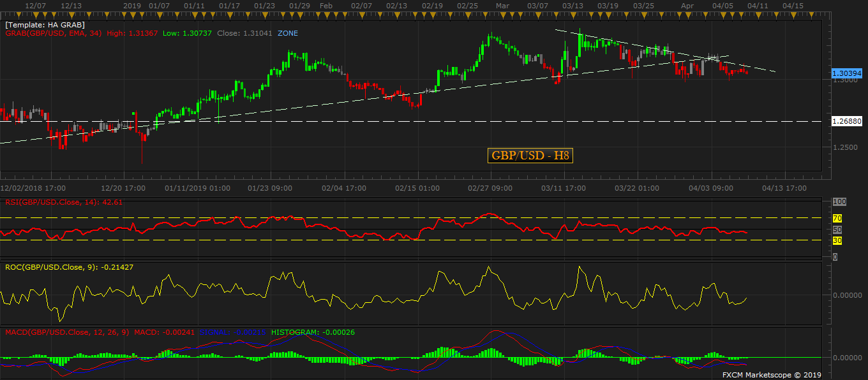
Task: Click the RSI 50 level tag
Action: tap(837, 229)
